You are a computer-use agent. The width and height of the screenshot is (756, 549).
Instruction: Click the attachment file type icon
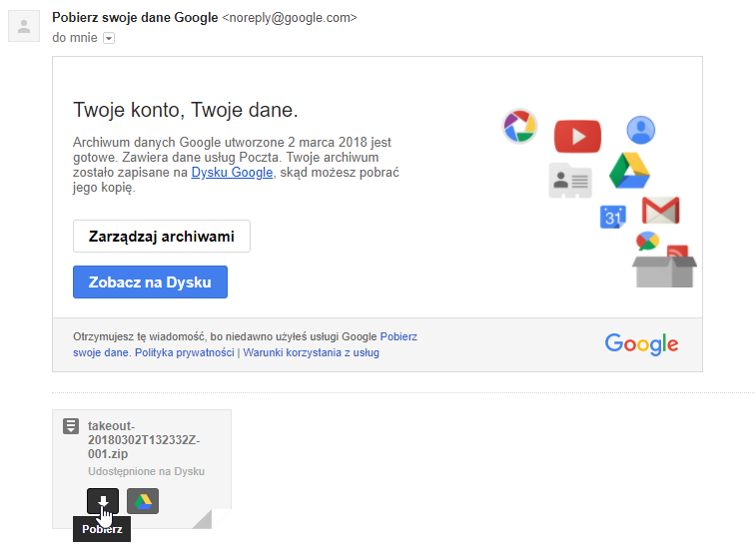(71, 426)
